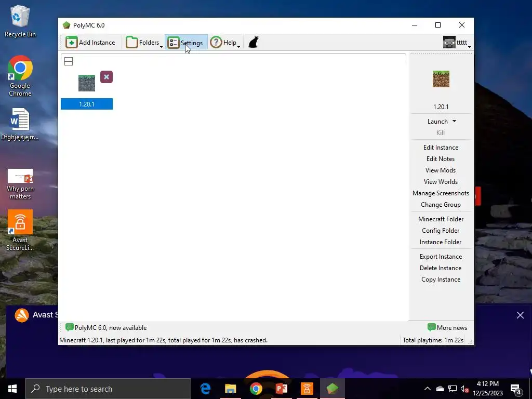Image resolution: width=532 pixels, height=399 pixels.
Task: Select the 1.20.1 instance block icon
Action: point(87,83)
